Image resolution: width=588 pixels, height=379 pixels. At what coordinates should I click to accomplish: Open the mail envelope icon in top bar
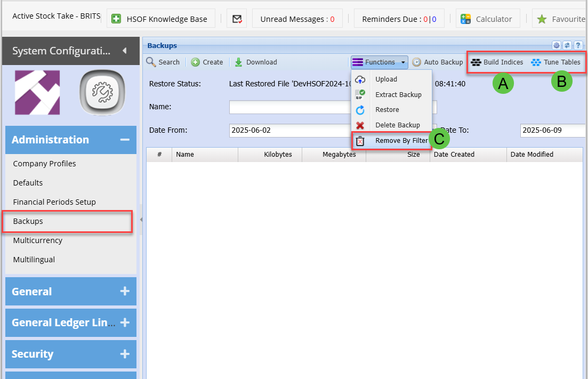[x=236, y=19]
